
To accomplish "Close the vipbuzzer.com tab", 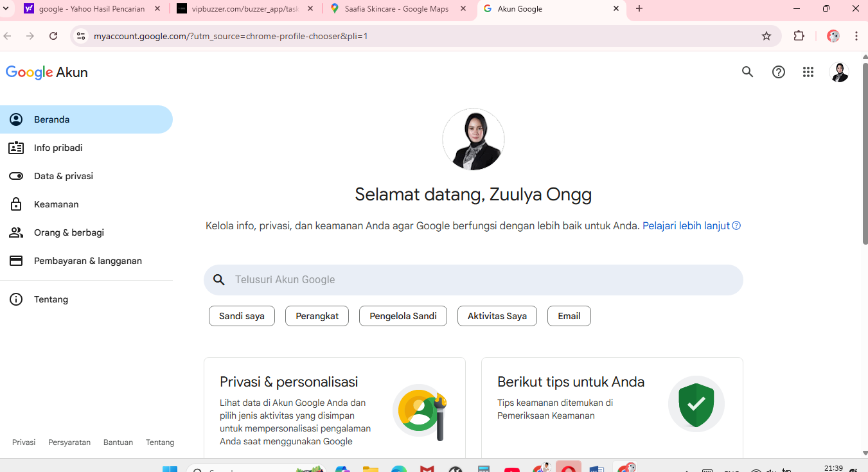I will pos(311,9).
